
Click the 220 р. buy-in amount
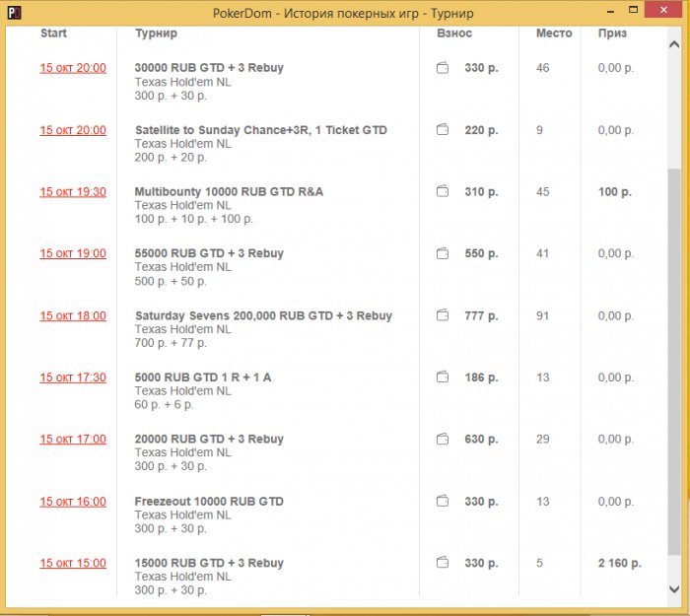coord(481,130)
